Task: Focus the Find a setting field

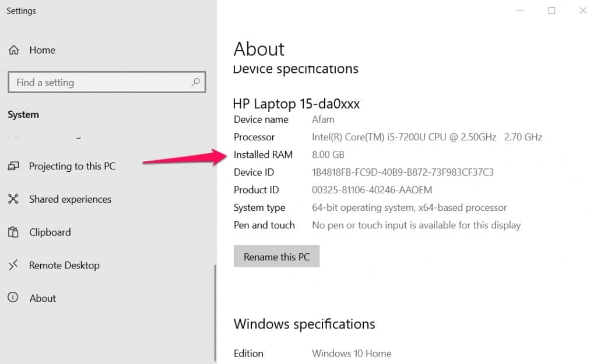Action: point(107,82)
